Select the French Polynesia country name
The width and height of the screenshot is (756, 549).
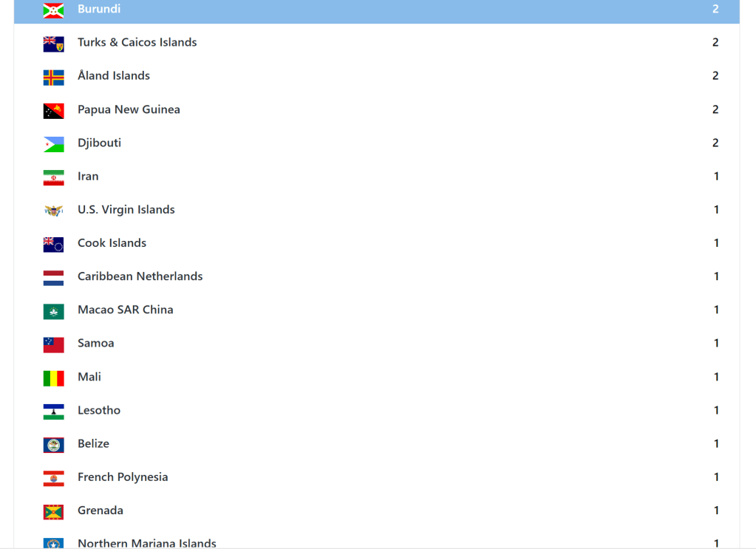click(123, 477)
